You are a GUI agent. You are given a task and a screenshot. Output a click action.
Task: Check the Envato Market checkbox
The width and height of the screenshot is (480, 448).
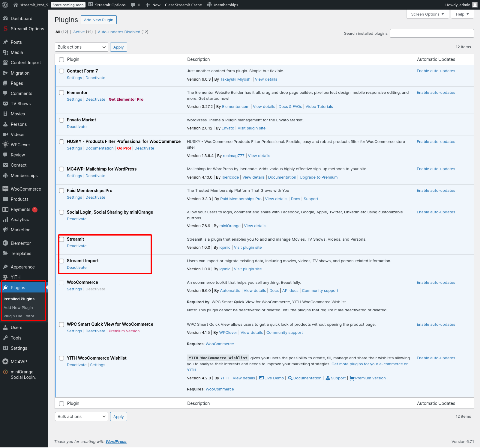coord(61,120)
